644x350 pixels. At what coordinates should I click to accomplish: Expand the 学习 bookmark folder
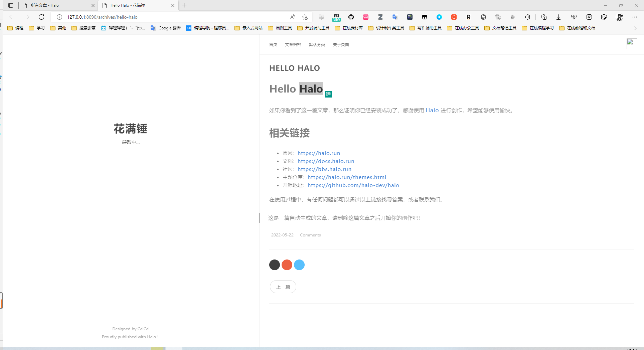37,28
